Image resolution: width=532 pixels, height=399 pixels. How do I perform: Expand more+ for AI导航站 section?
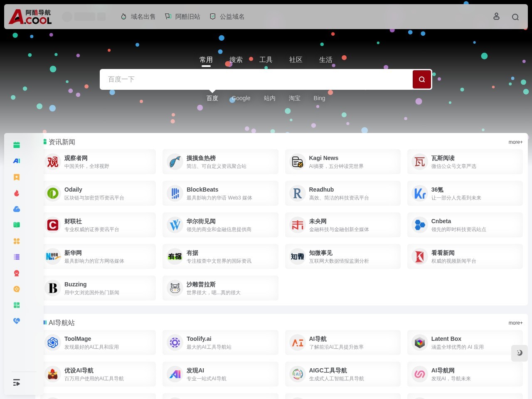pyautogui.click(x=515, y=323)
